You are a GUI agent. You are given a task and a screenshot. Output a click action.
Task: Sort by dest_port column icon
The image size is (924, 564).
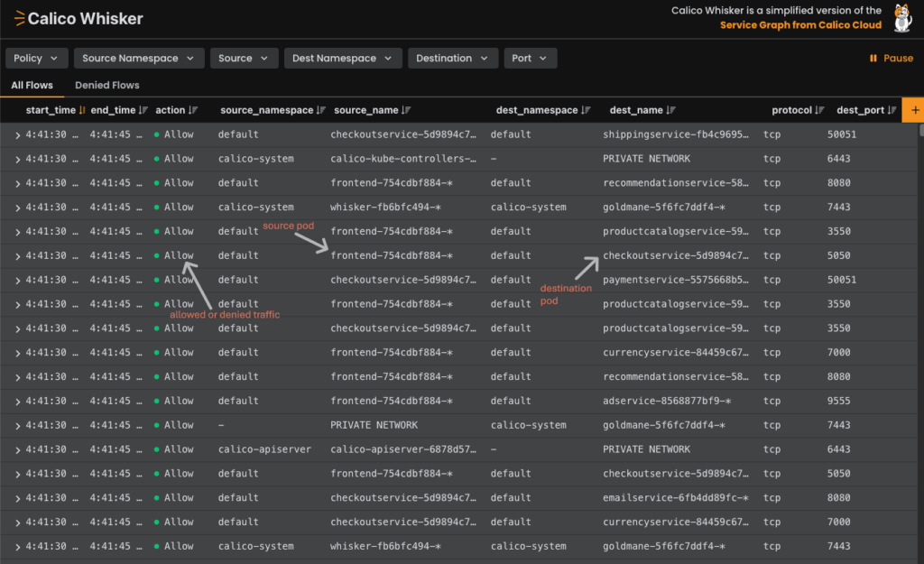pos(892,110)
